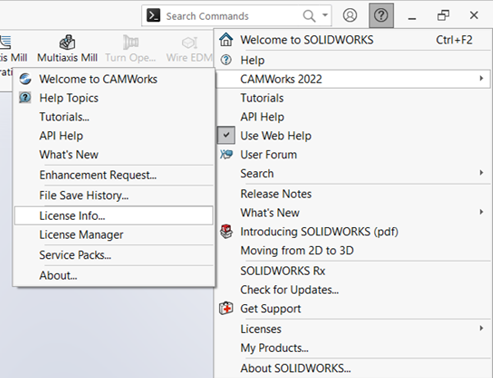Screen dimensions: 493x378
Task: Open the Search submenu arrow
Action: click(x=481, y=173)
